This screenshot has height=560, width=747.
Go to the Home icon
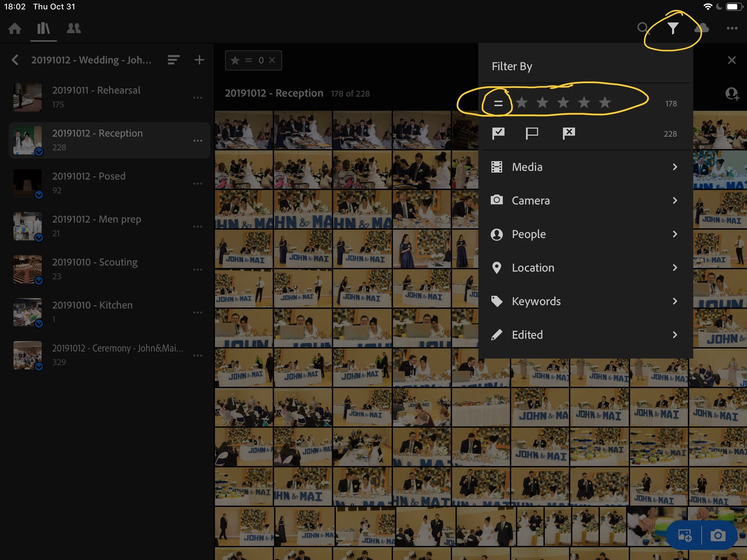pyautogui.click(x=15, y=28)
